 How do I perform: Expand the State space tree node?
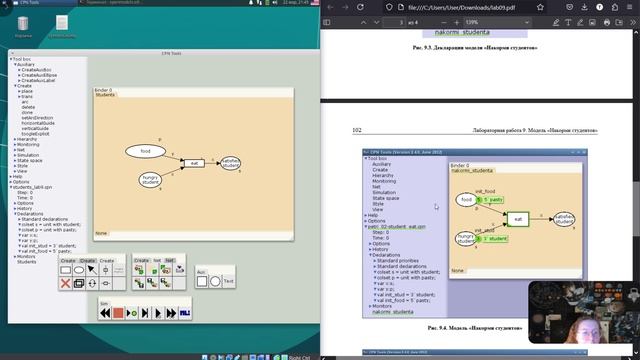(x=15, y=160)
